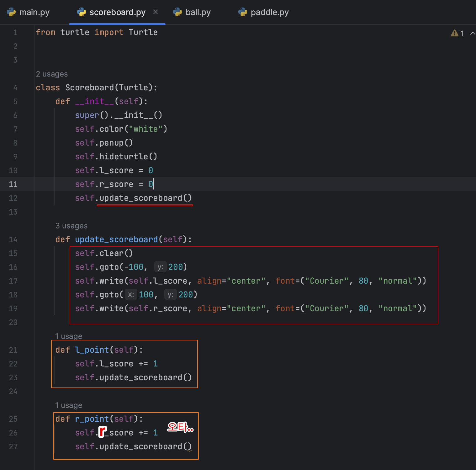Click the Python icon on main.py tab

click(x=11, y=12)
